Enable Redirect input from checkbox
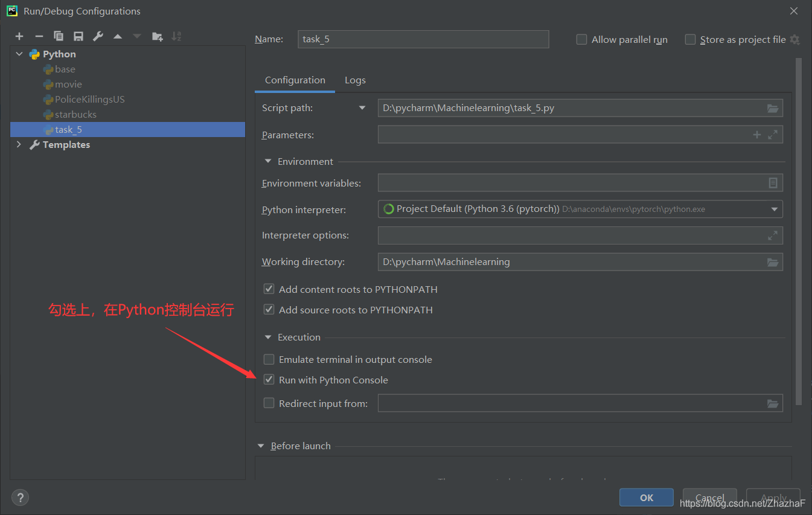Screen dimensions: 812x515 269,403
